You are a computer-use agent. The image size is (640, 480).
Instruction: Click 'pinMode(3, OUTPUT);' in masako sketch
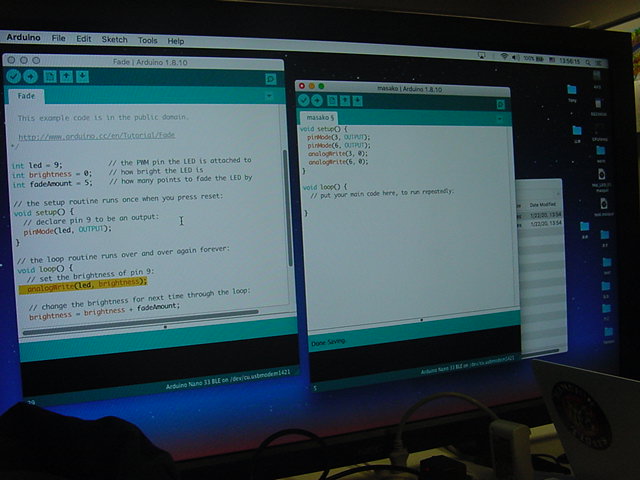click(338, 137)
